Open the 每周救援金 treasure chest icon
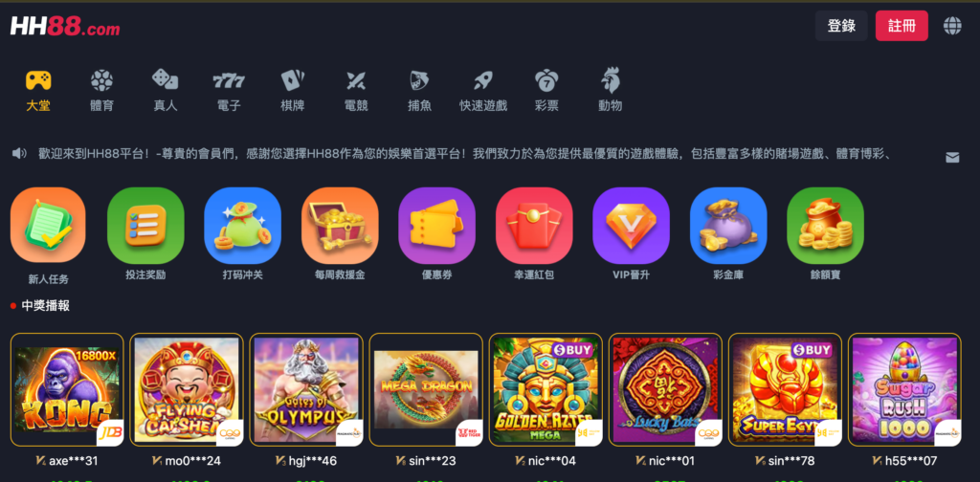 tap(340, 226)
